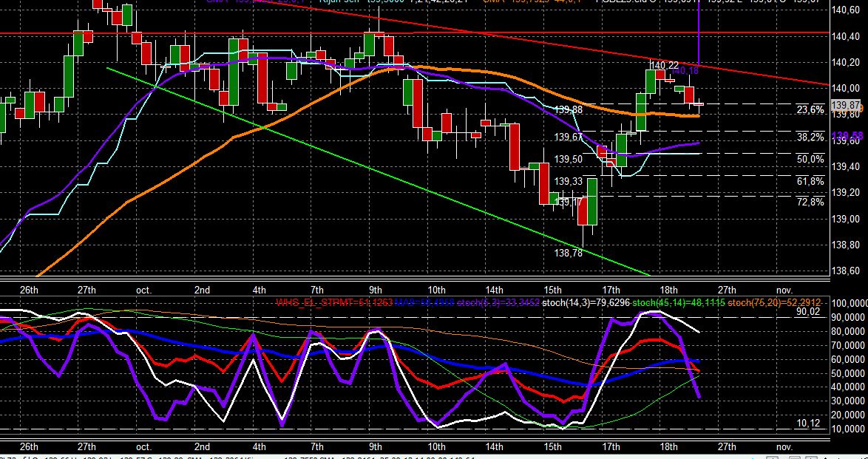Click 17th on the price chart date axis
Image resolution: width=868 pixels, height=459 pixels.
[x=611, y=290]
